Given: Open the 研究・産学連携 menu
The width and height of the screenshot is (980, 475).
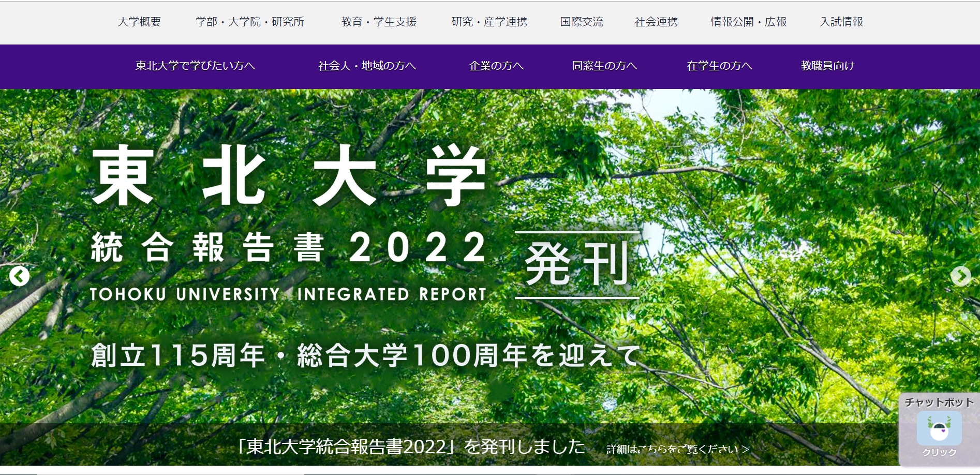Looking at the screenshot, I should click(489, 22).
